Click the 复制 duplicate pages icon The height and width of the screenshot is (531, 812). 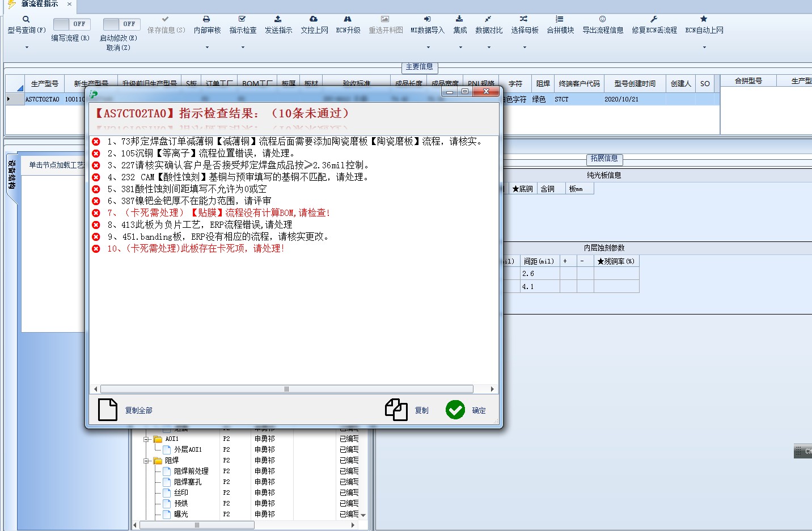tap(396, 410)
